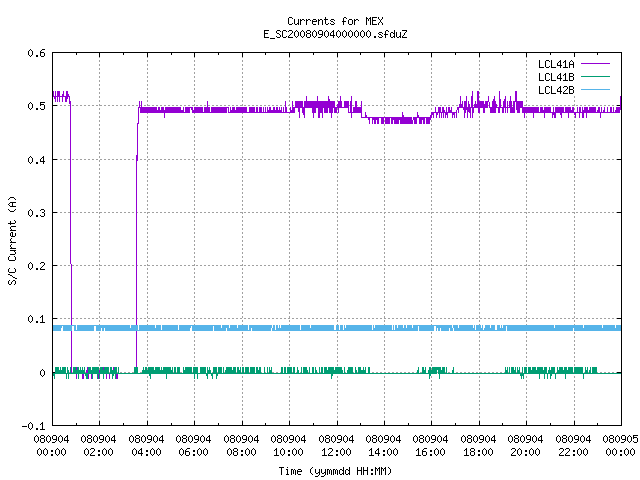The height and width of the screenshot is (480, 640).
Task: Select the filename text E_SC20080904000000.sfduZ
Action: tap(335, 34)
